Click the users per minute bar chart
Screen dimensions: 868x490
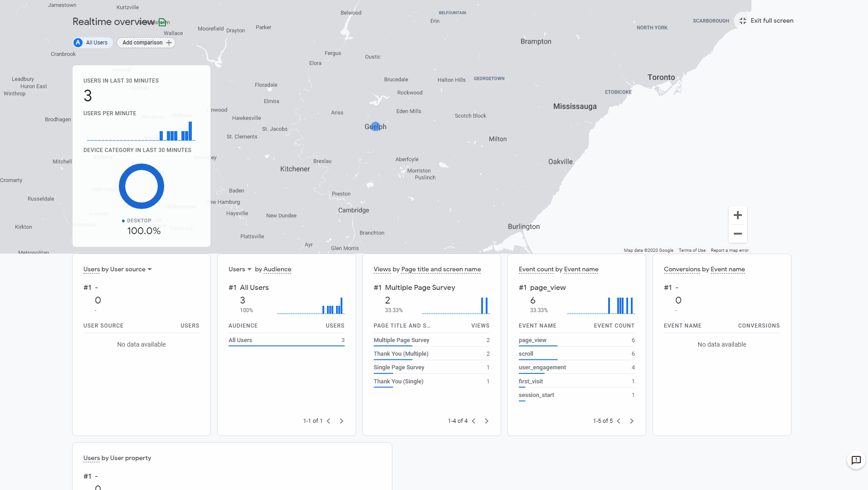tap(141, 131)
